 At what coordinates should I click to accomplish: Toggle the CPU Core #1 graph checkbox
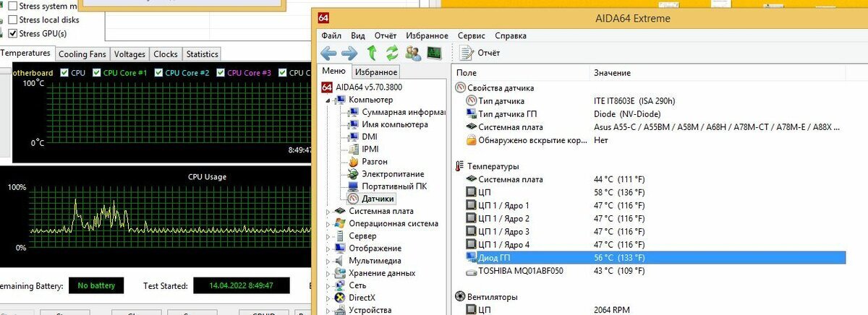[x=96, y=73]
